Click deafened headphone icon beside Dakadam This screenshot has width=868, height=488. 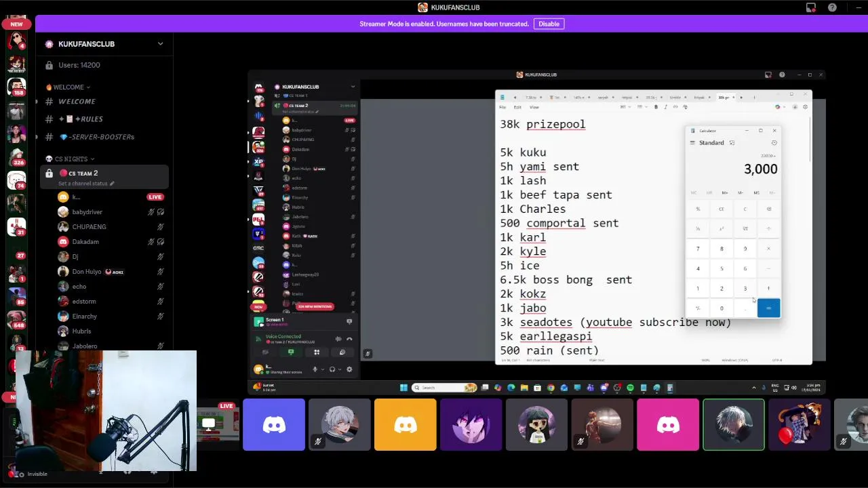tap(161, 242)
